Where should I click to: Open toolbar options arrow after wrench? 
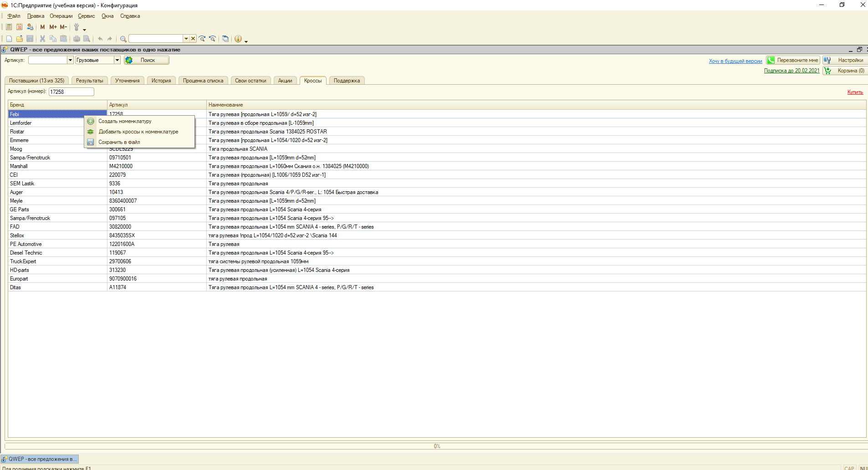tap(84, 29)
